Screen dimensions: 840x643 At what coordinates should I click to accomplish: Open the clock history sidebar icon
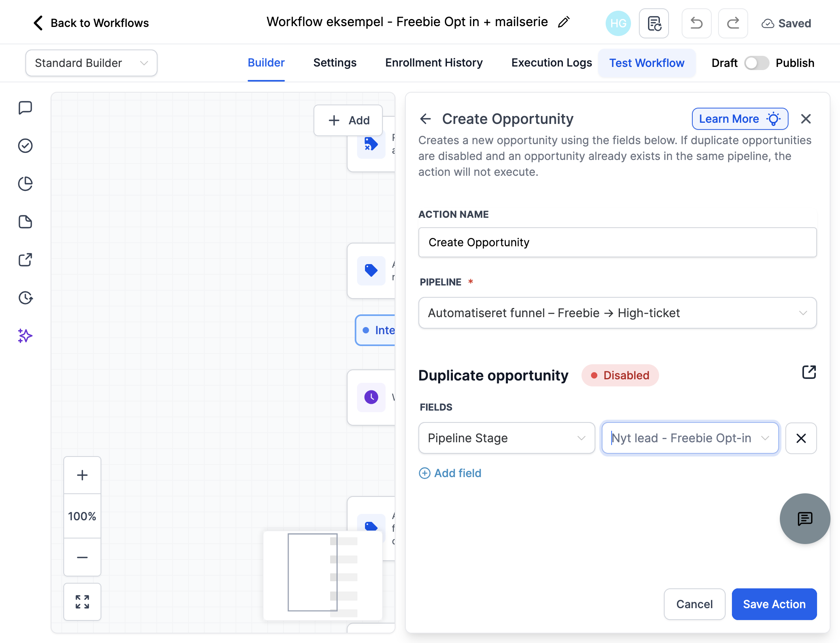25,298
